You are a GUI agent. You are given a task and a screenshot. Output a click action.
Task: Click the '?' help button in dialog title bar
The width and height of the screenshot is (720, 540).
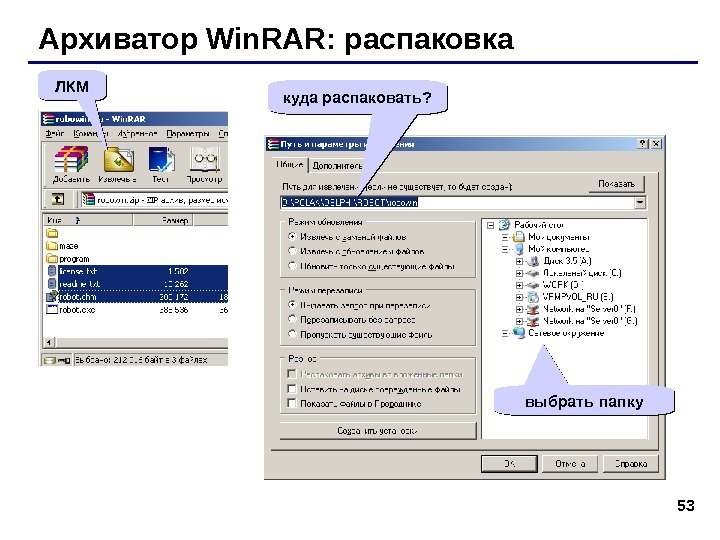click(643, 144)
